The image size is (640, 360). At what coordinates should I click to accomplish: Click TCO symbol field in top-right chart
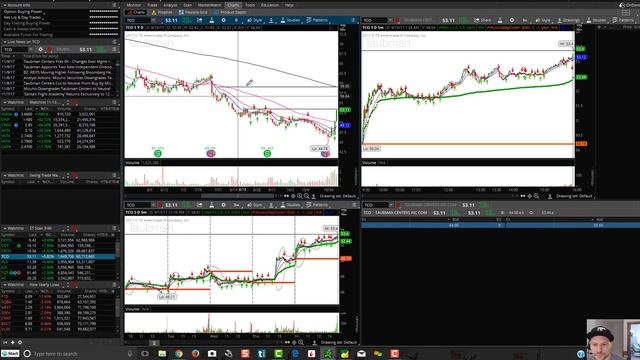375,20
